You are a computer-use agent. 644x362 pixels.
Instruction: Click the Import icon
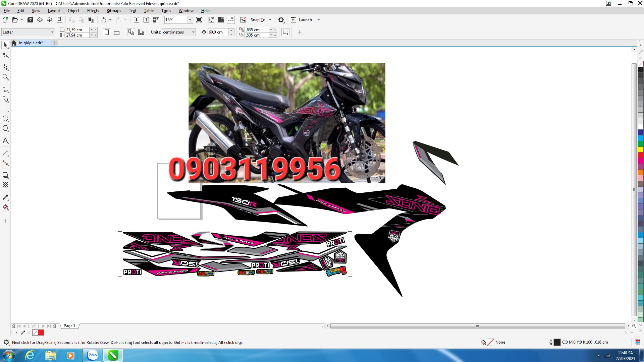137,20
